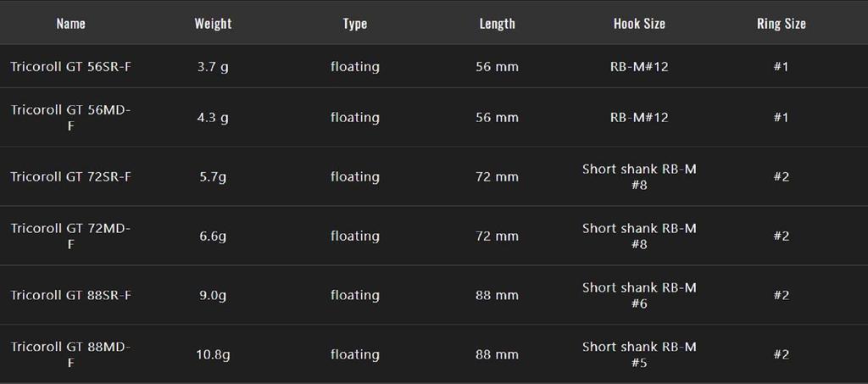Select the Tricoroll GT 88MD-F name
The height and width of the screenshot is (384, 868).
(70, 354)
